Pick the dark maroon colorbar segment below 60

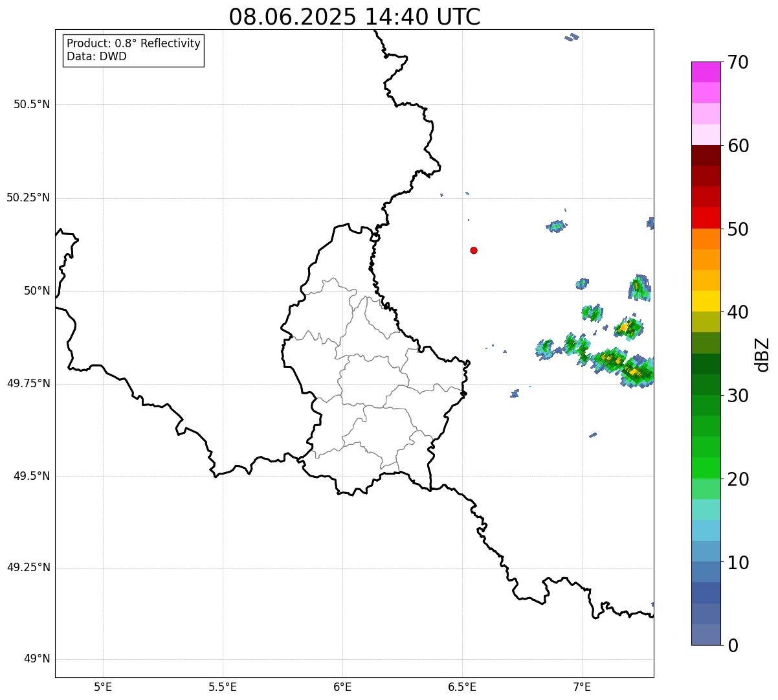706,155
